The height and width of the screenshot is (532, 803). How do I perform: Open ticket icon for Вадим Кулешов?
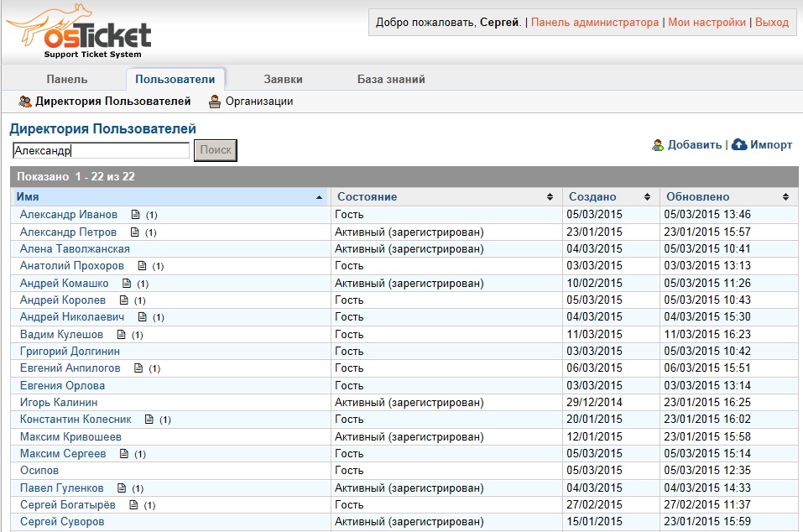tap(121, 334)
